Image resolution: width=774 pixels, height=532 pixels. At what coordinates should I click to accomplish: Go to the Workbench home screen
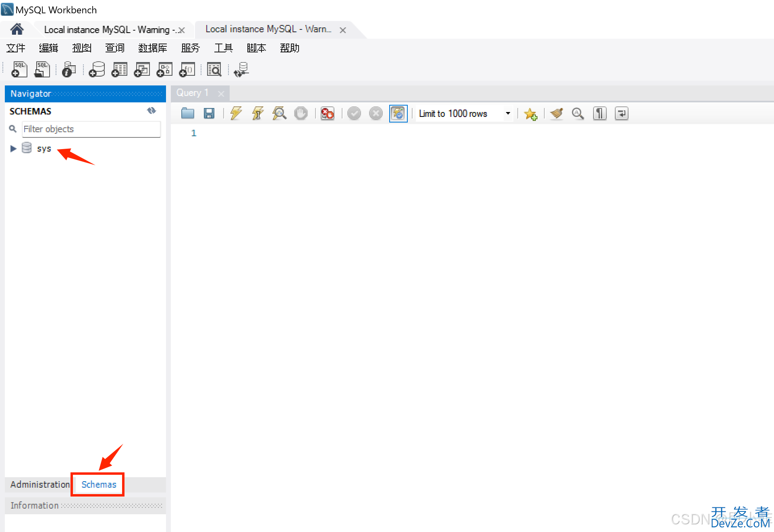[x=17, y=29]
